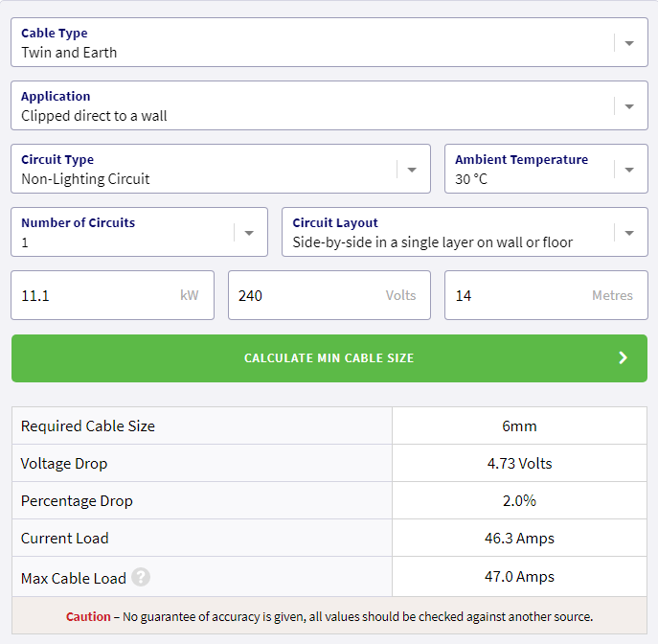This screenshot has height=644, width=658.
Task: Select the Metres length input field
Action: click(522, 295)
